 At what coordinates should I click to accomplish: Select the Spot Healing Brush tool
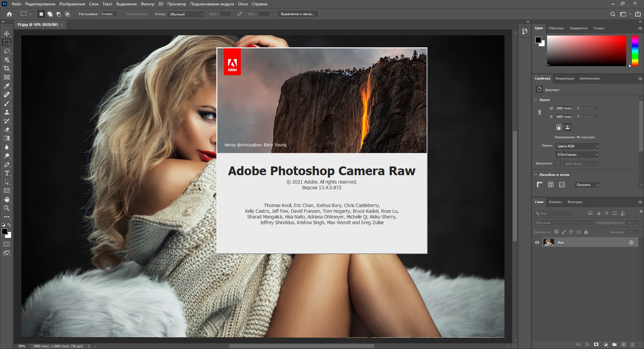point(7,95)
